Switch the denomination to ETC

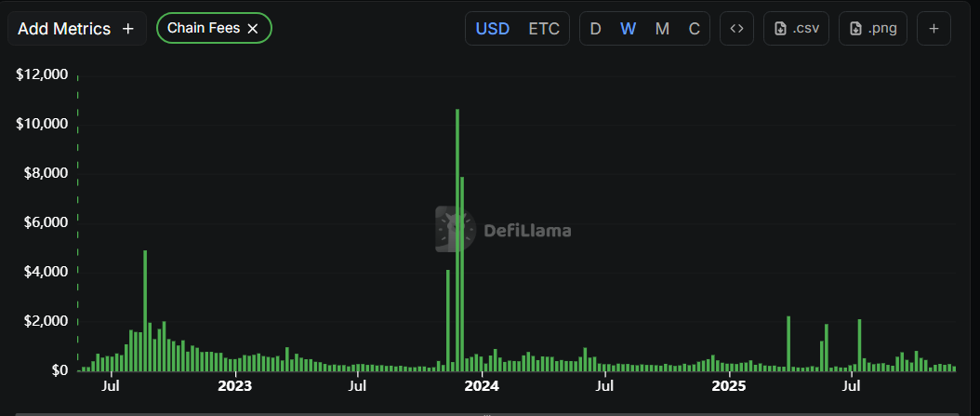pos(544,29)
